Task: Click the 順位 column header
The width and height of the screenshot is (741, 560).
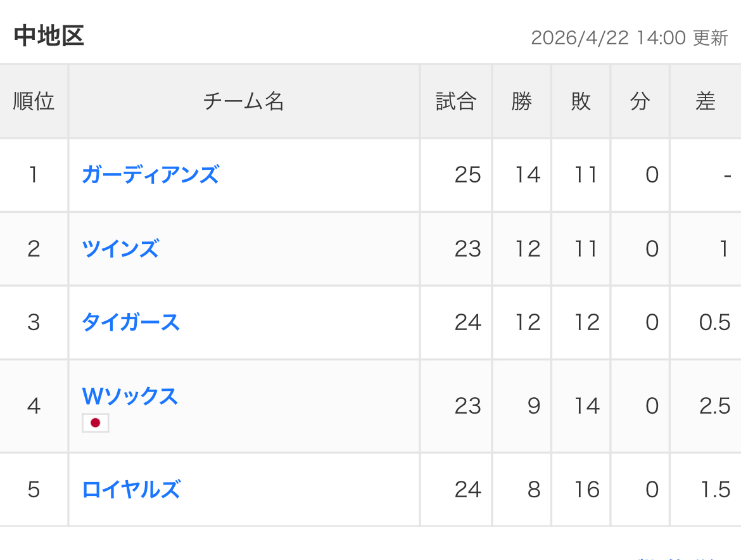Action: tap(34, 101)
